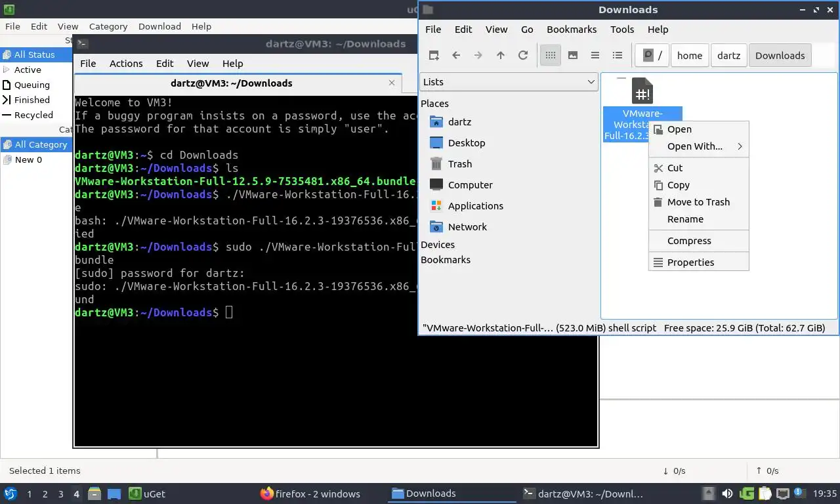
Task: Close the dartz@VM3 terminal tab
Action: click(x=392, y=83)
